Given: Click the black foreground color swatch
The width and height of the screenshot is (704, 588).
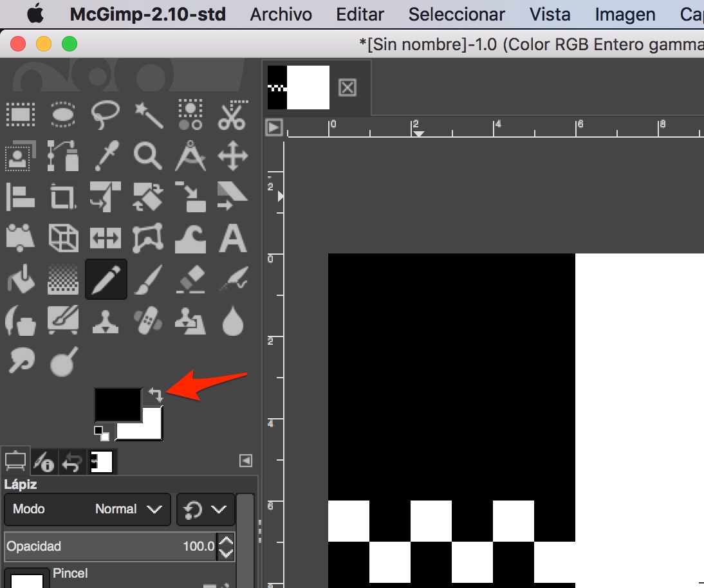Looking at the screenshot, I should click(x=118, y=403).
